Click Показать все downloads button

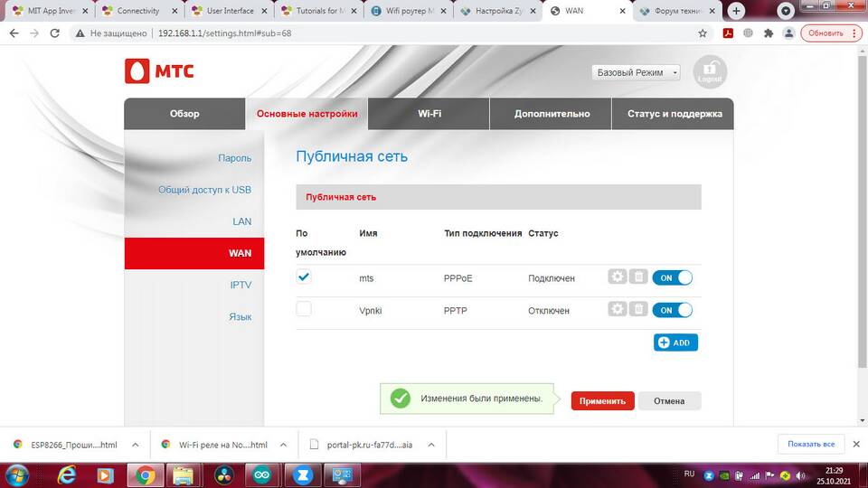point(811,444)
